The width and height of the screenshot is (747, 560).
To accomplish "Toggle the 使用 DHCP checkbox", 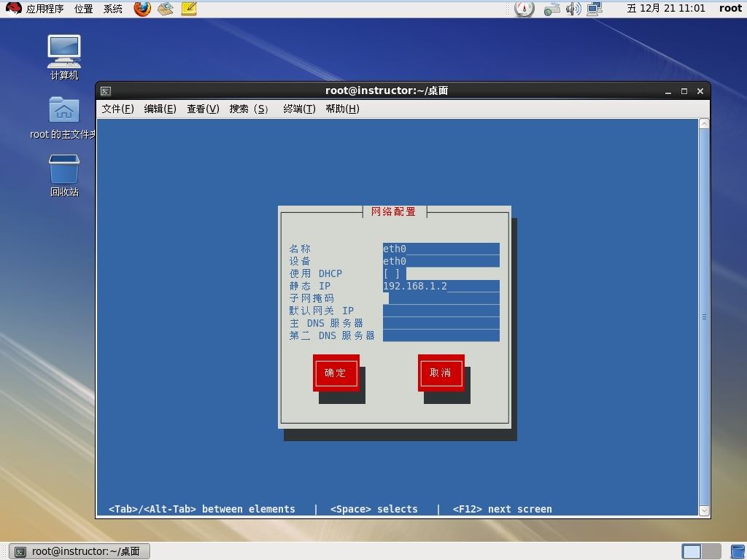I will tap(392, 273).
